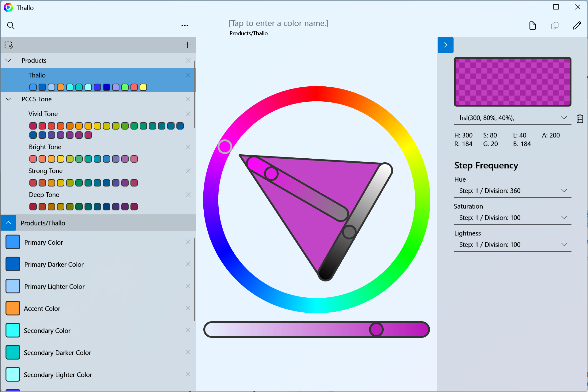The width and height of the screenshot is (588, 392).
Task: Remove the Vivid Tone palette with X
Action: tap(188, 114)
